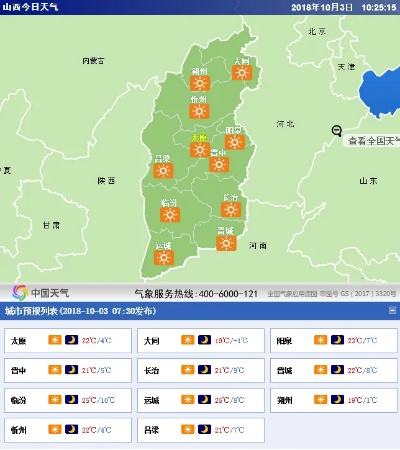Select the 大同 label on the map
400x450 pixels.
pyautogui.click(x=242, y=61)
